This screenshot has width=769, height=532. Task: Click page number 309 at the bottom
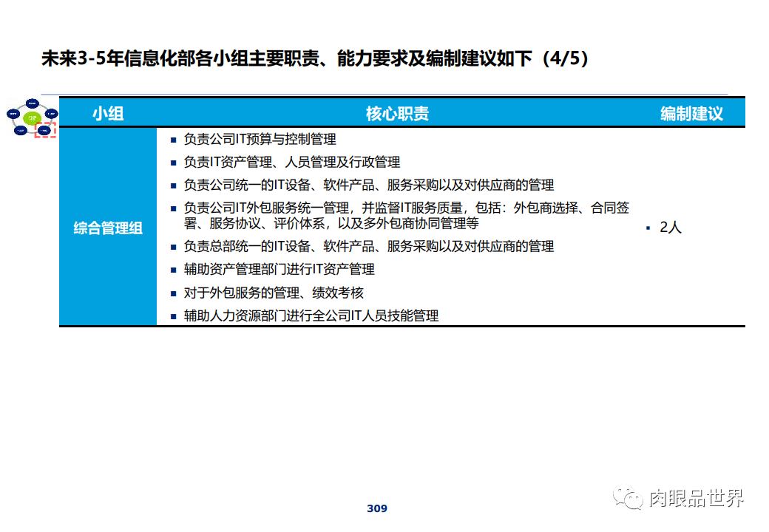click(376, 508)
